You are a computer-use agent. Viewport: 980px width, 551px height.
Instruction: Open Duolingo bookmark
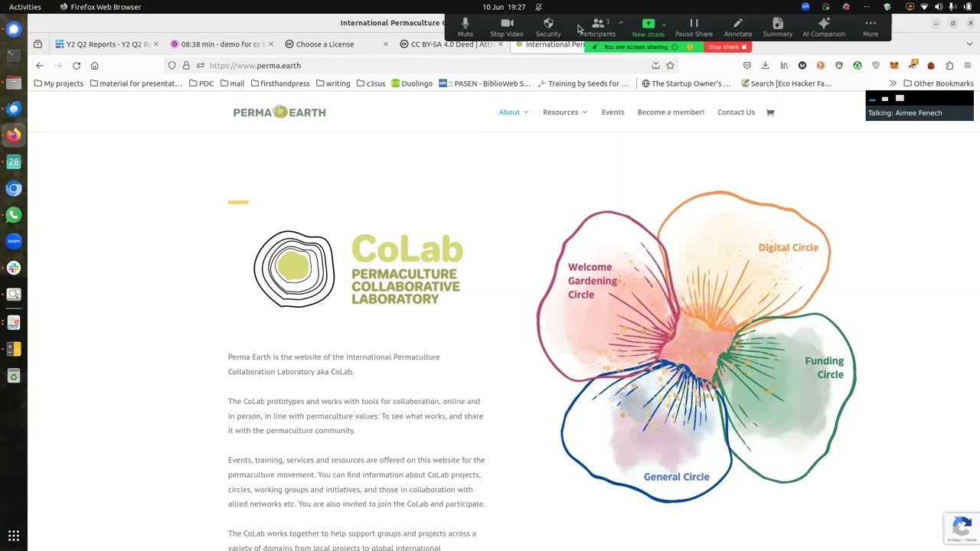412,83
